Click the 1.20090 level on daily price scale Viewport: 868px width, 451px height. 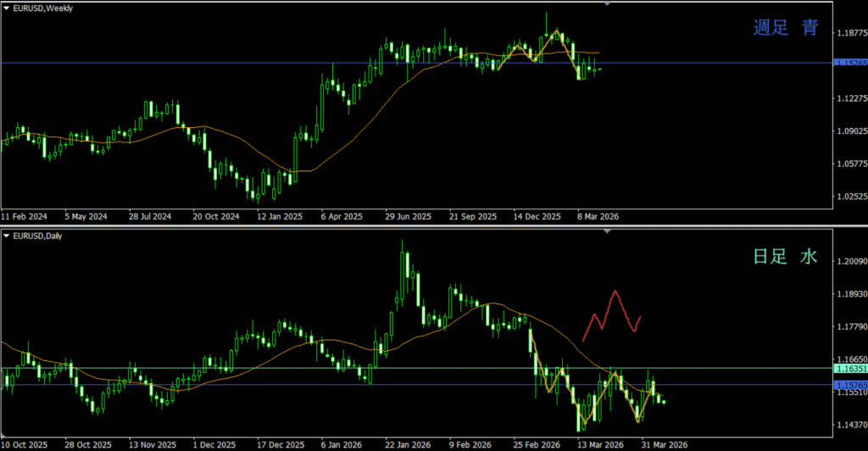click(x=850, y=261)
